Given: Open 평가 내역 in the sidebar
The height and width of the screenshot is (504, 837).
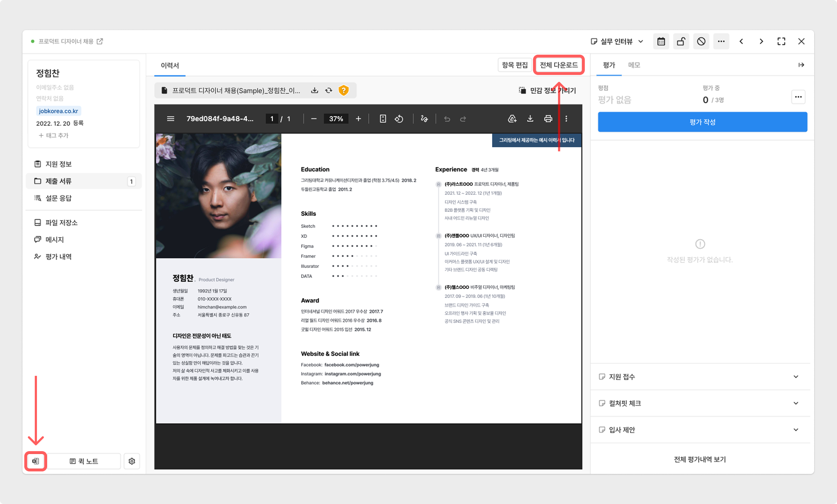Looking at the screenshot, I should pos(84,256).
